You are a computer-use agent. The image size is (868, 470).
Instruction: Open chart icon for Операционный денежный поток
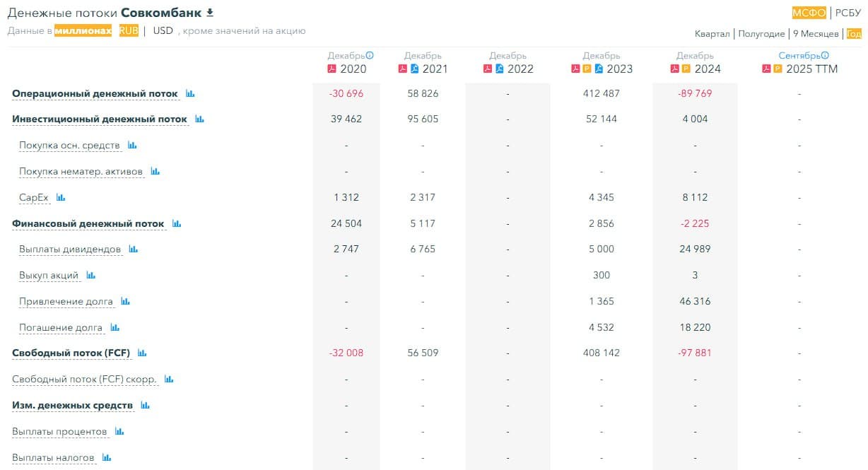coord(190,93)
